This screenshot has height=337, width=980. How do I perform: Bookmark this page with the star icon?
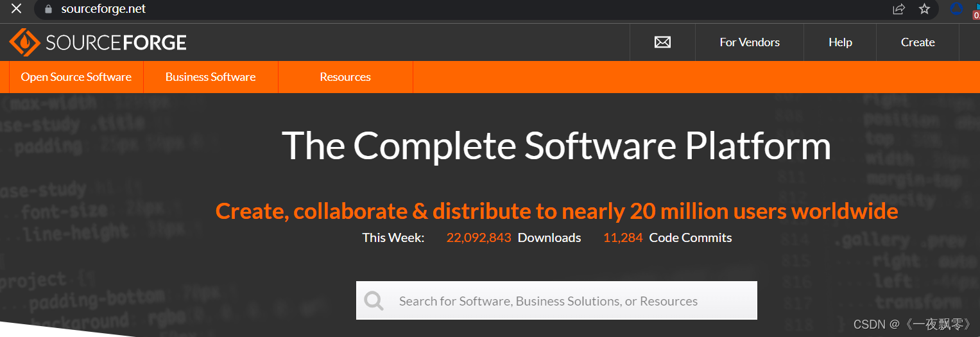[x=924, y=9]
